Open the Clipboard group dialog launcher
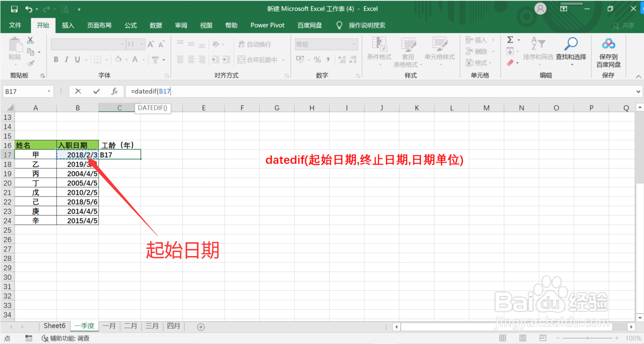This screenshot has width=644, height=344. (42, 76)
